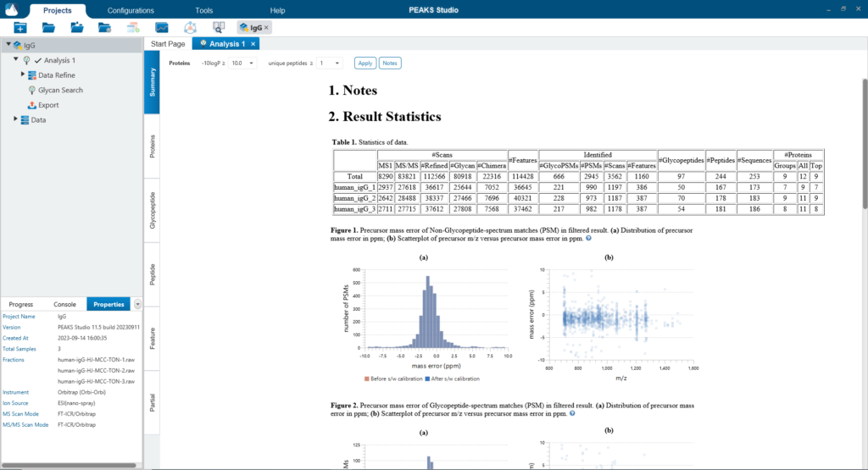
Task: Open the Help menu
Action: coord(277,10)
